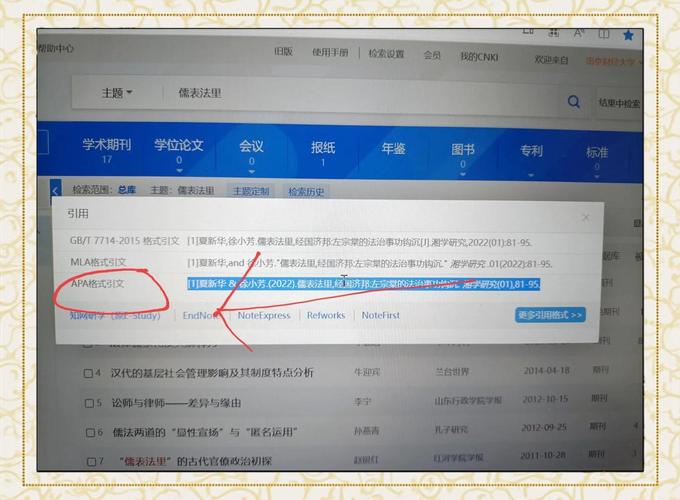Click 总库 search scope link

127,190
